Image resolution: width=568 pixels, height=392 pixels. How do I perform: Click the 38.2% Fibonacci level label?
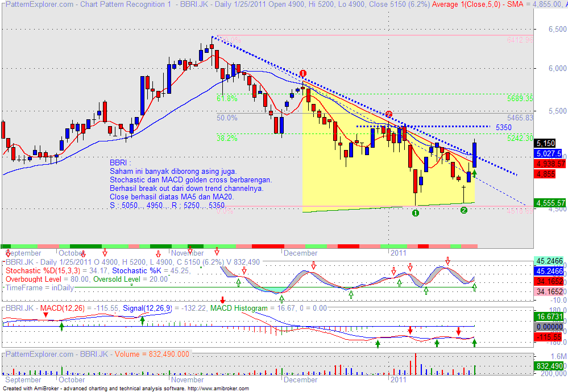pos(227,138)
